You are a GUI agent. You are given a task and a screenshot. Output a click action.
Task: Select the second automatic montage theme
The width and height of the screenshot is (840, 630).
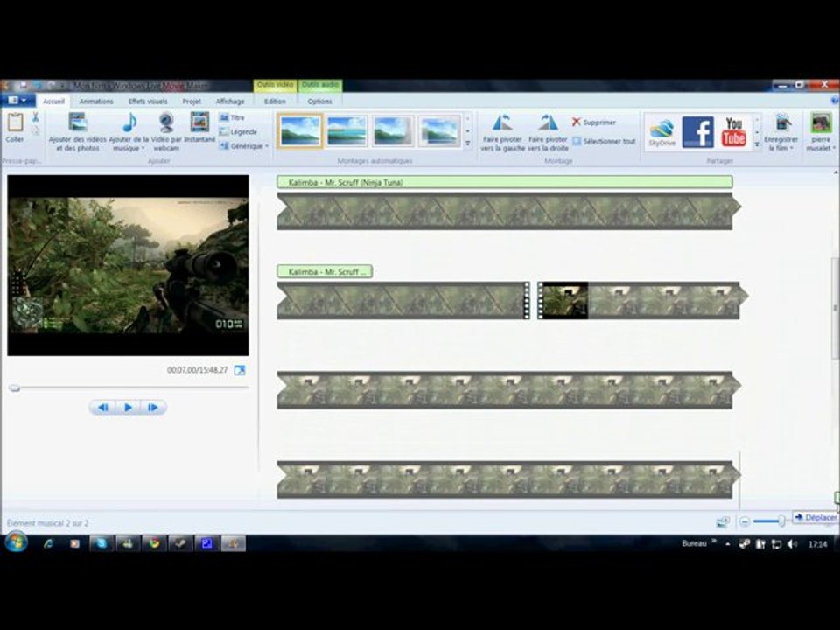tap(346, 130)
